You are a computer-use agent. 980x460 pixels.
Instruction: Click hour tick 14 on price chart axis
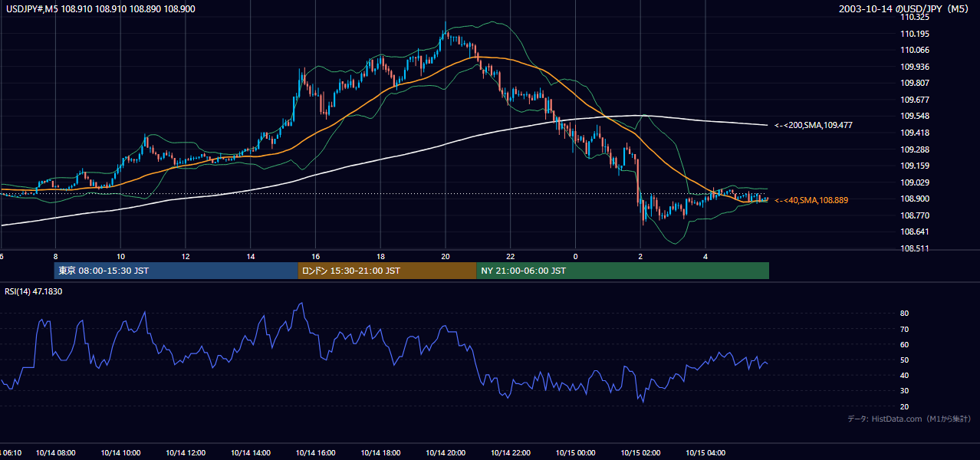point(251,257)
